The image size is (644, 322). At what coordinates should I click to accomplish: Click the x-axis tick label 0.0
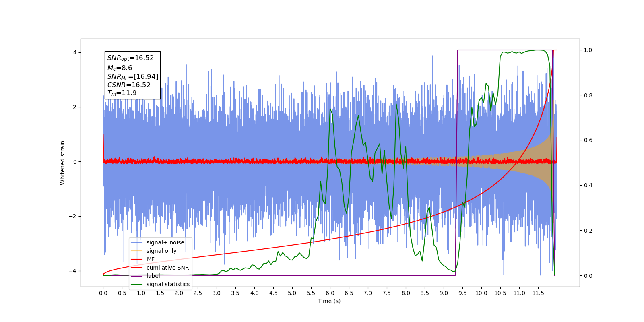point(103,293)
